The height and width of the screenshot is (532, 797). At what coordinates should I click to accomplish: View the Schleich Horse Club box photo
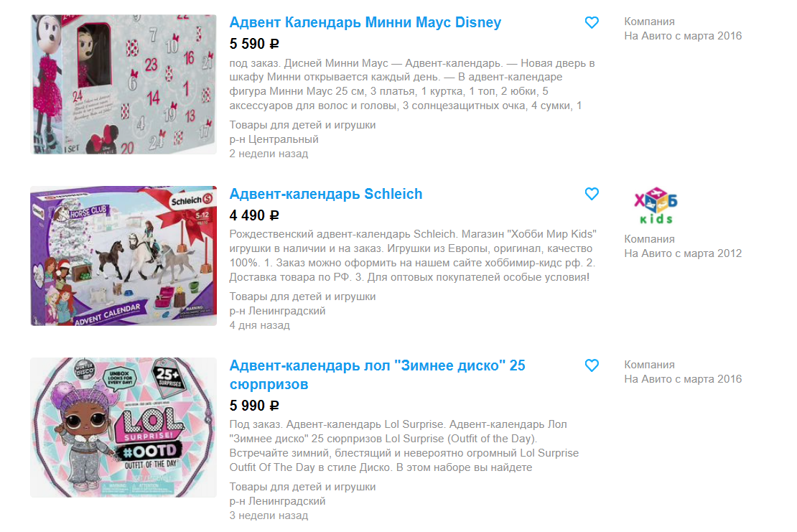coord(123,256)
